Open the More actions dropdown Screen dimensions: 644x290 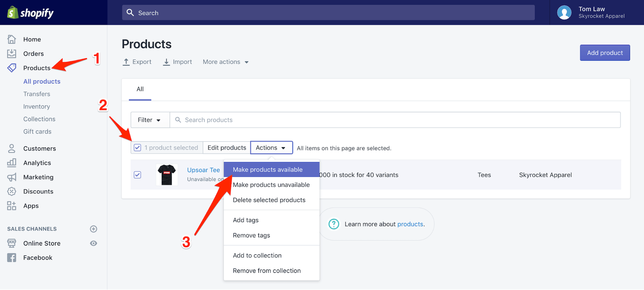pos(226,62)
